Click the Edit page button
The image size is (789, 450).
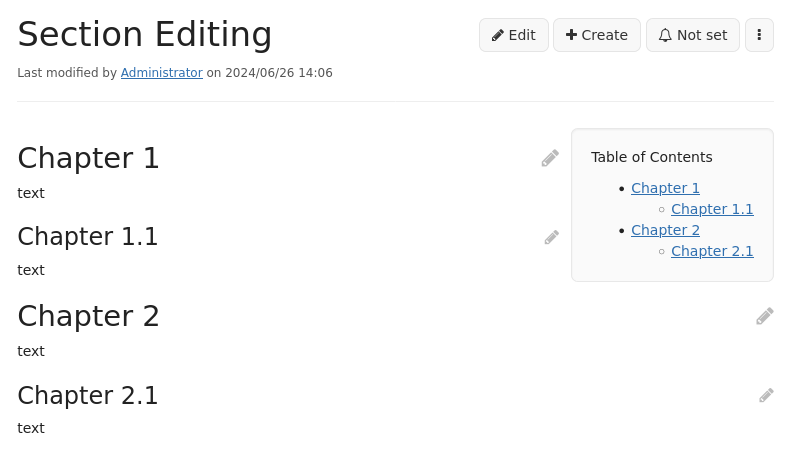point(513,35)
